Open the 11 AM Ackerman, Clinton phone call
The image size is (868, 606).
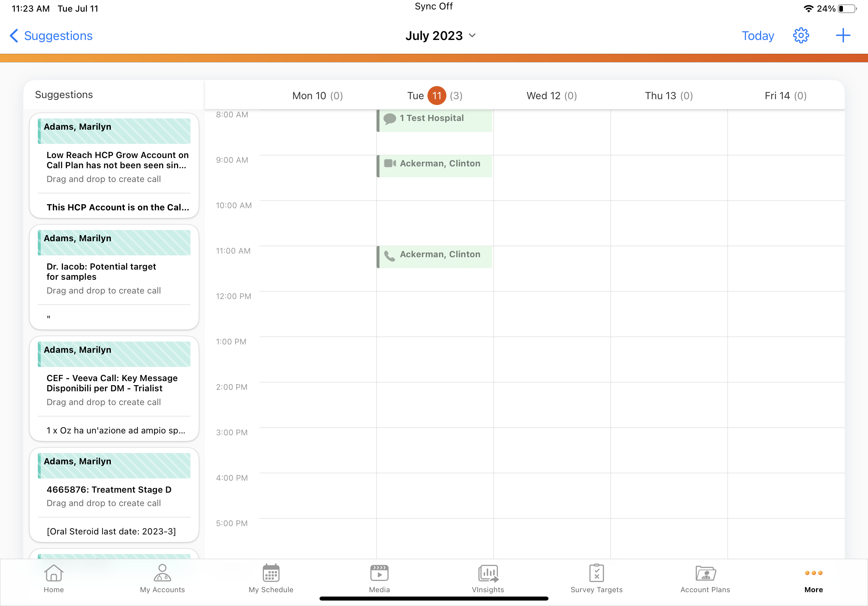435,256
